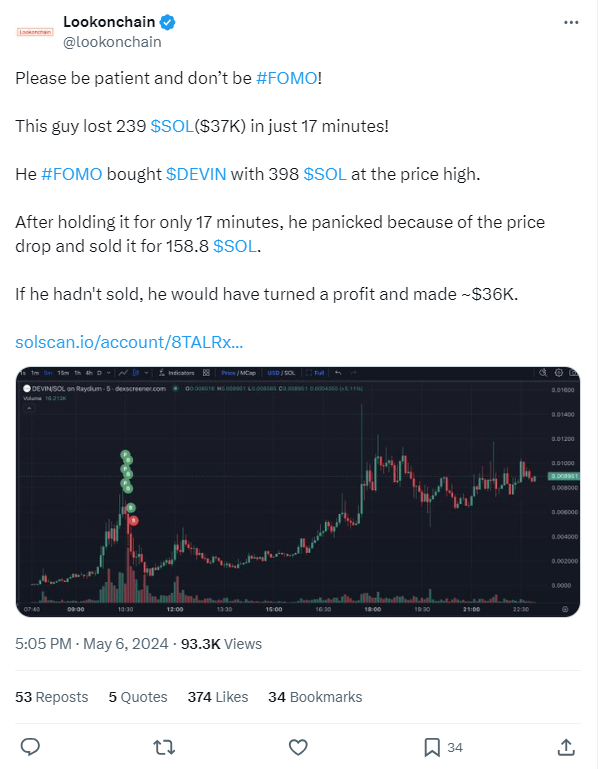Open the @lookonchain handle
600x769 pixels.
pos(112,42)
